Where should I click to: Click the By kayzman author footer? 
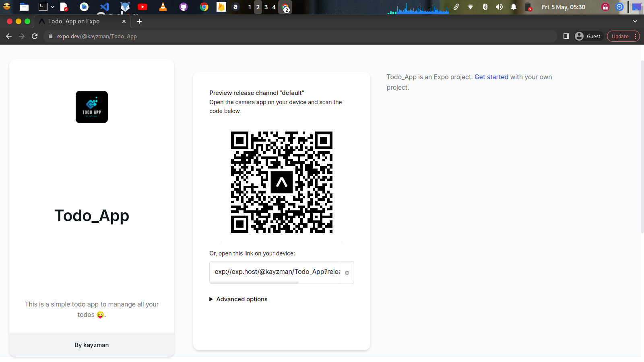[x=92, y=345]
